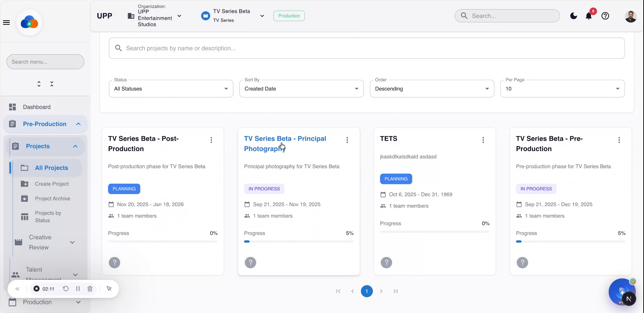The height and width of the screenshot is (313, 644).
Task: Toggle dark mode with the moon icon
Action: [574, 16]
